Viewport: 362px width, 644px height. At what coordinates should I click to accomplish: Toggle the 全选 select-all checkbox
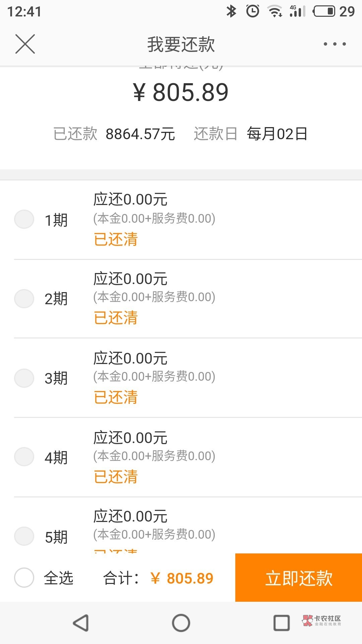click(24, 578)
